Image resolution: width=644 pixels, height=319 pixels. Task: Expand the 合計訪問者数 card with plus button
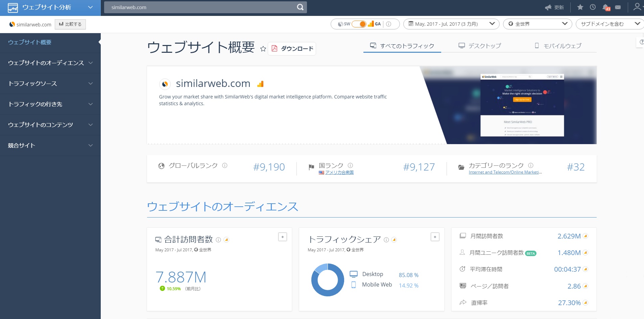point(283,237)
